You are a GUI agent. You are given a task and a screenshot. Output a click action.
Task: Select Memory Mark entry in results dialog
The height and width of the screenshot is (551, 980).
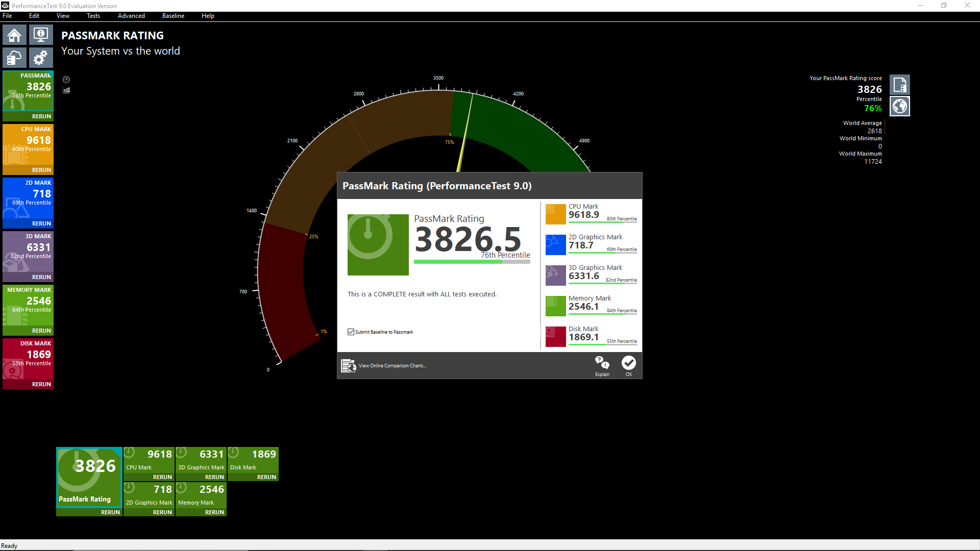[591, 306]
